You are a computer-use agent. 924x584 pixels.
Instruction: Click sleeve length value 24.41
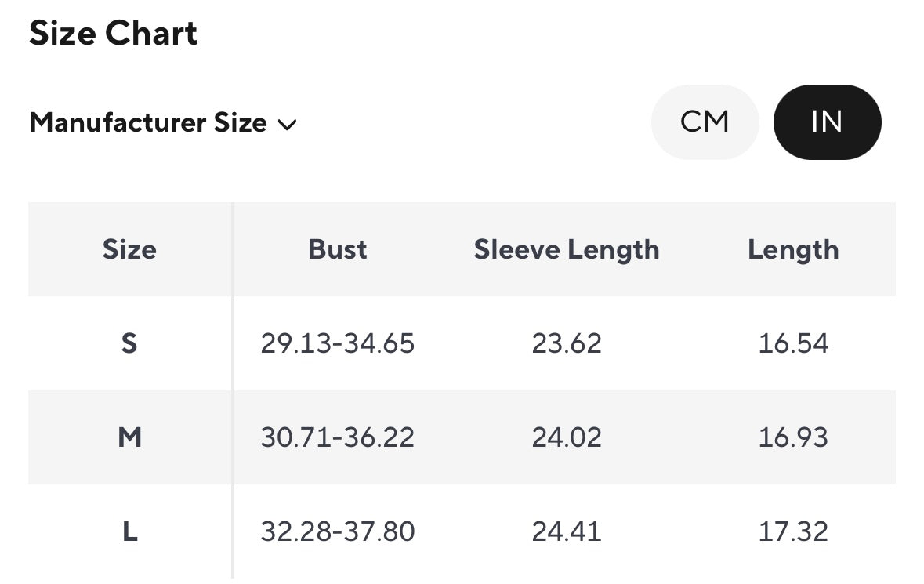[567, 531]
